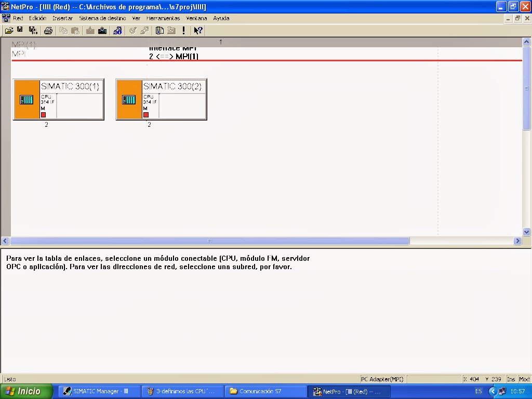Click the vertical scrollbar down arrow
This screenshot has height=399, width=532.
pos(527,232)
